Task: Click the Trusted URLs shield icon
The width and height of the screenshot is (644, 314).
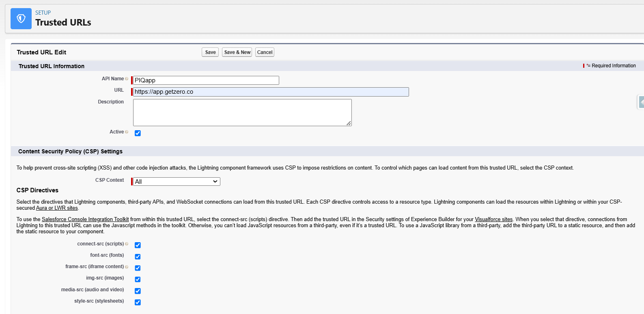Action: click(x=21, y=19)
